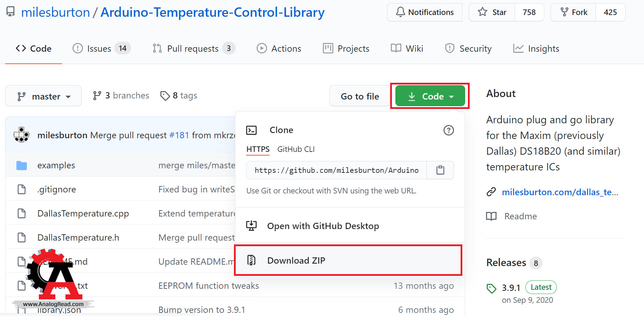Open 'Update README.m' commit message
Viewport: 644px width, 316px height.
(197, 262)
